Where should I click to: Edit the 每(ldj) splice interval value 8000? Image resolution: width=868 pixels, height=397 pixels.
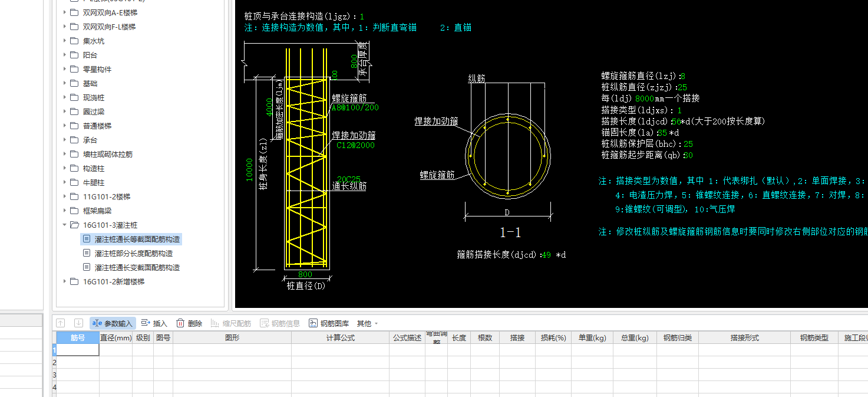pyautogui.click(x=645, y=99)
